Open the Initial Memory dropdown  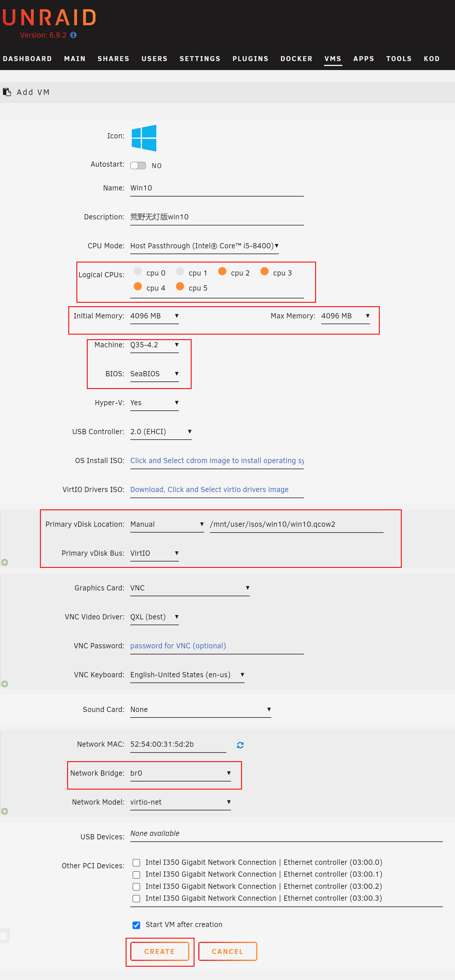(x=155, y=316)
